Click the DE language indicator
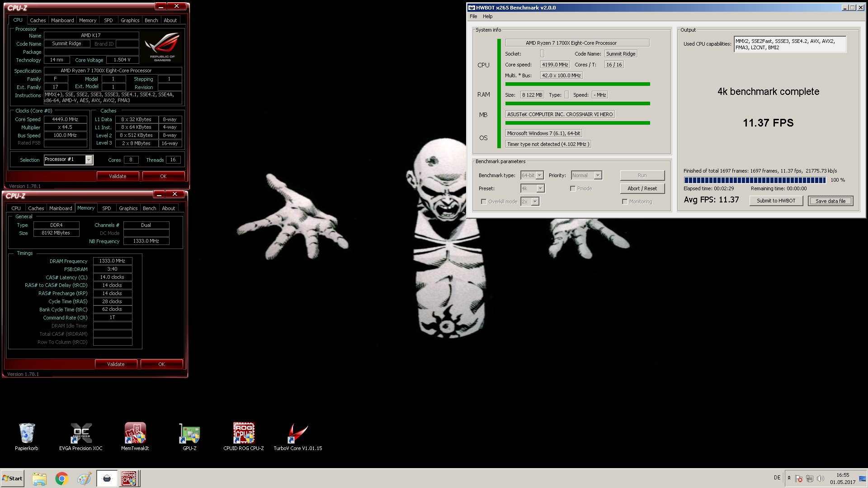 [x=777, y=478]
